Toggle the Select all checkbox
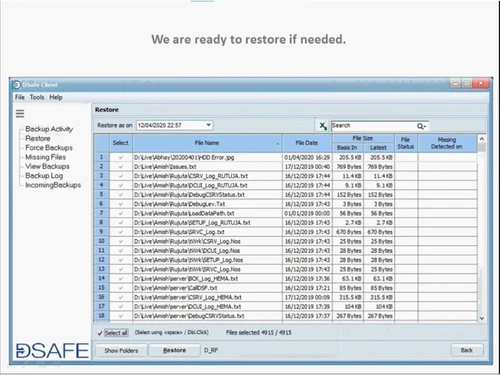 click(x=100, y=333)
